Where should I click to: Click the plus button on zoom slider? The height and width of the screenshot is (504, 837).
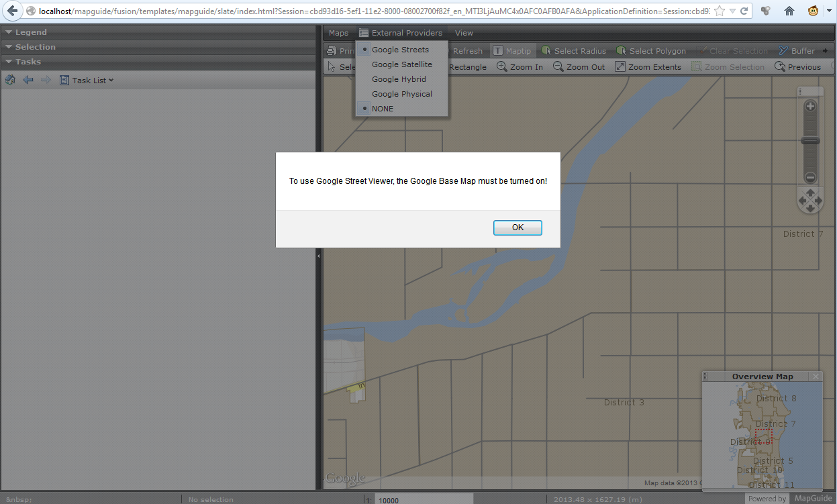[x=810, y=106]
